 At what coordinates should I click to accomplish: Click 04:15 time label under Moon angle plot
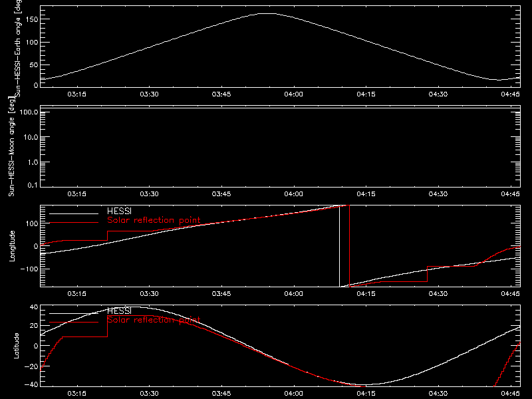(366, 194)
